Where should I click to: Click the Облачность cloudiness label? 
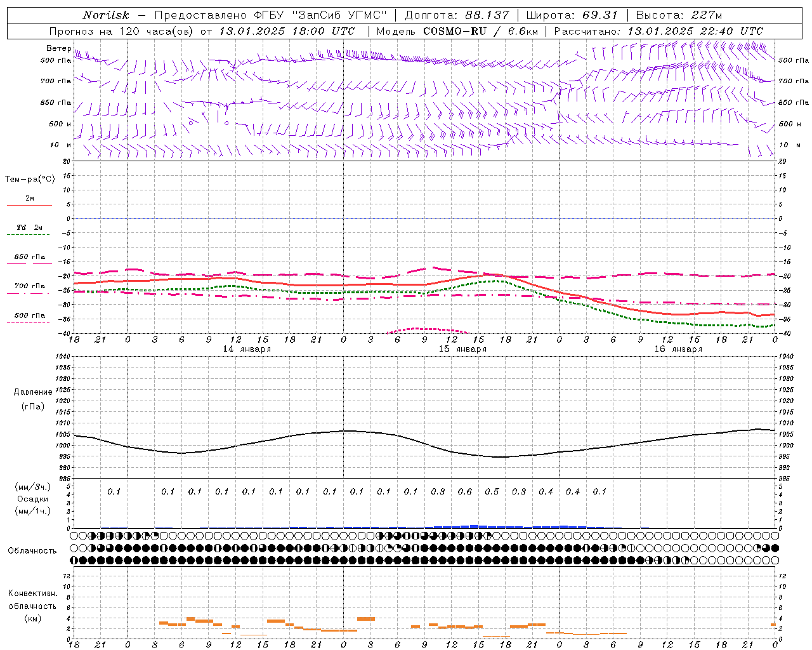coord(32,551)
